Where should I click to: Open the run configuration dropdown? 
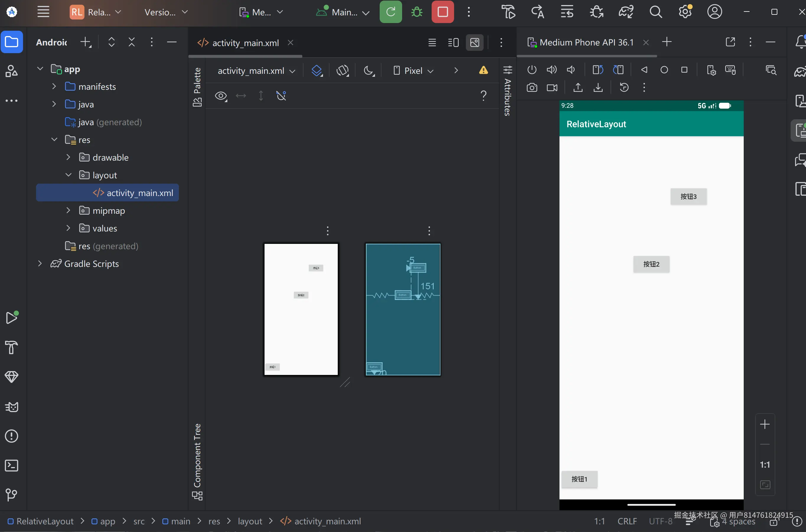point(342,12)
